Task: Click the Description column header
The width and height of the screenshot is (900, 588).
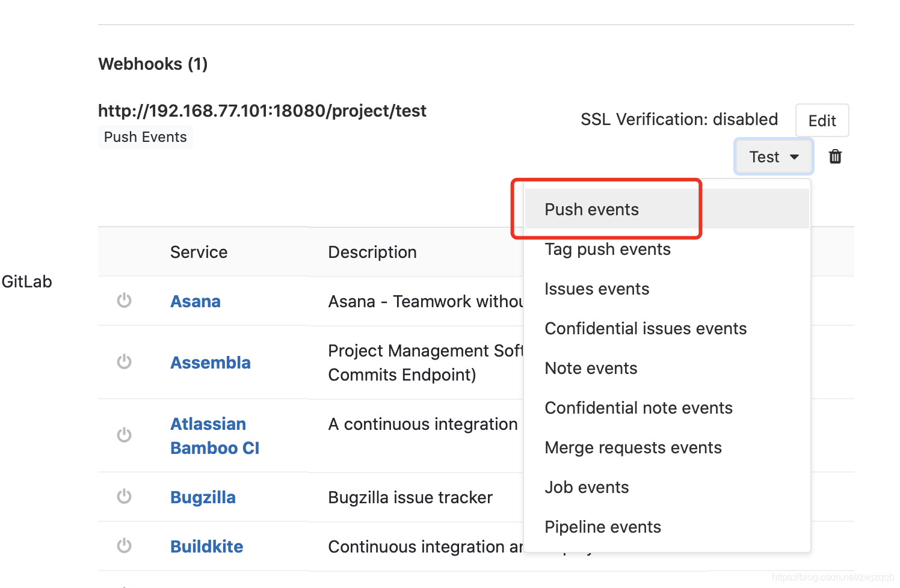Action: click(372, 252)
